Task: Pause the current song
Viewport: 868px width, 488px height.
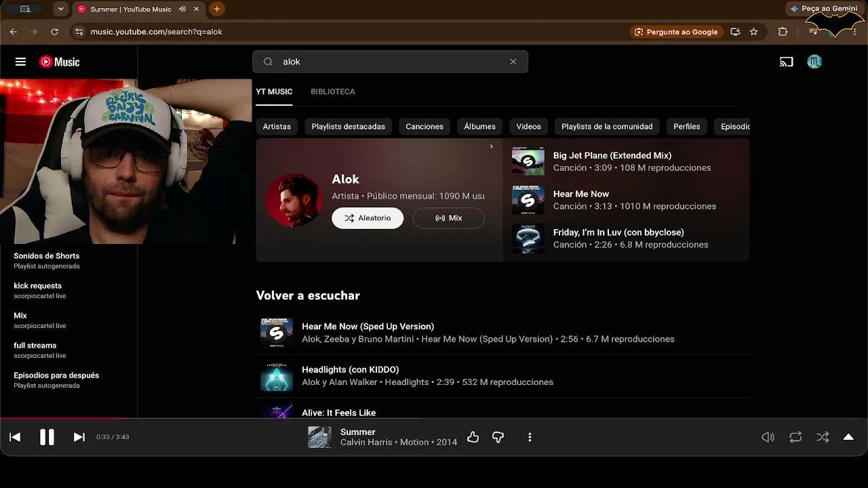Action: tap(47, 437)
